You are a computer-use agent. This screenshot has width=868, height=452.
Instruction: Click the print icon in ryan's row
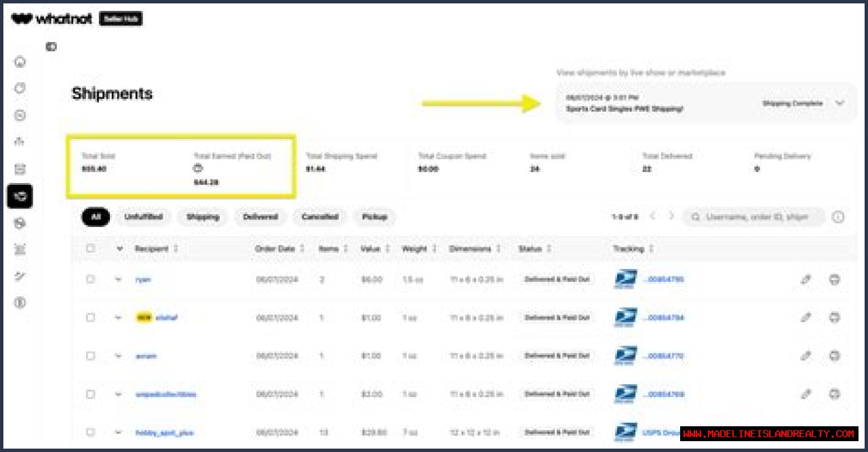[x=835, y=279]
